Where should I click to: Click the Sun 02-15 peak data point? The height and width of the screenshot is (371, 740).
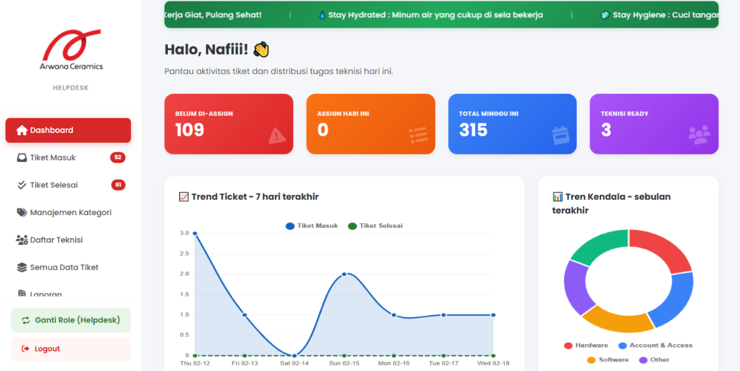(x=344, y=274)
